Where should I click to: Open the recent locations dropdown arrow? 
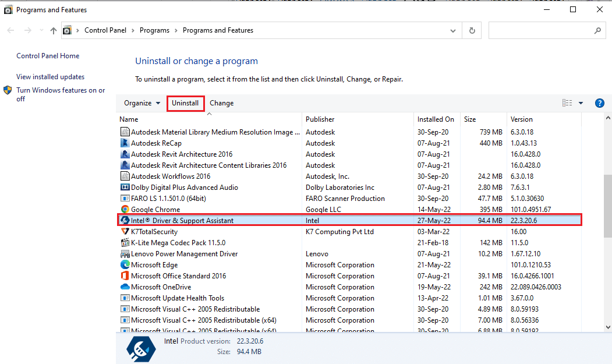(x=41, y=30)
